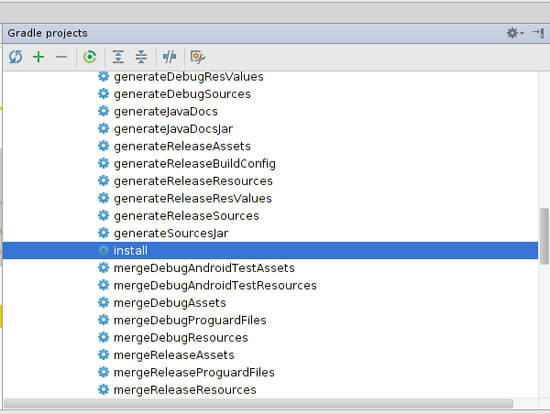Select generateJavaDocs task
The width and height of the screenshot is (550, 414).
coord(166,112)
